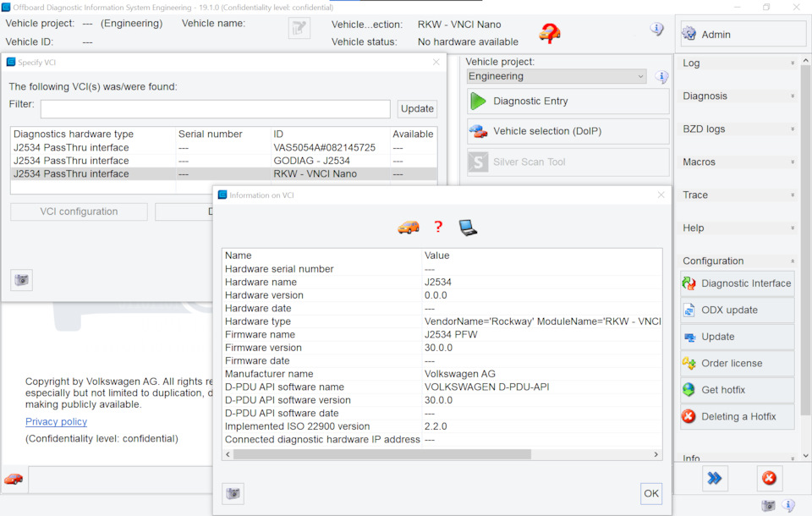Click Firmware version row
This screenshot has height=516, width=812.
point(442,348)
